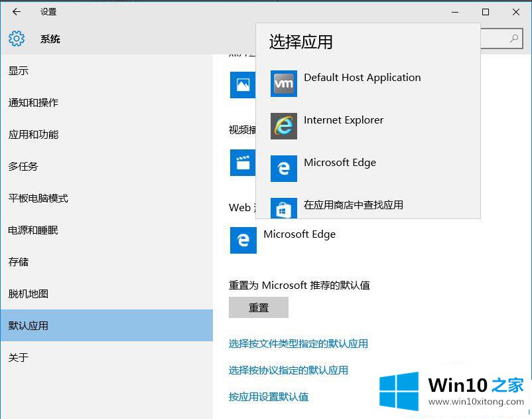This screenshot has height=419, width=532.
Task: Open 平板电脑模式 settings
Action: tap(107, 199)
